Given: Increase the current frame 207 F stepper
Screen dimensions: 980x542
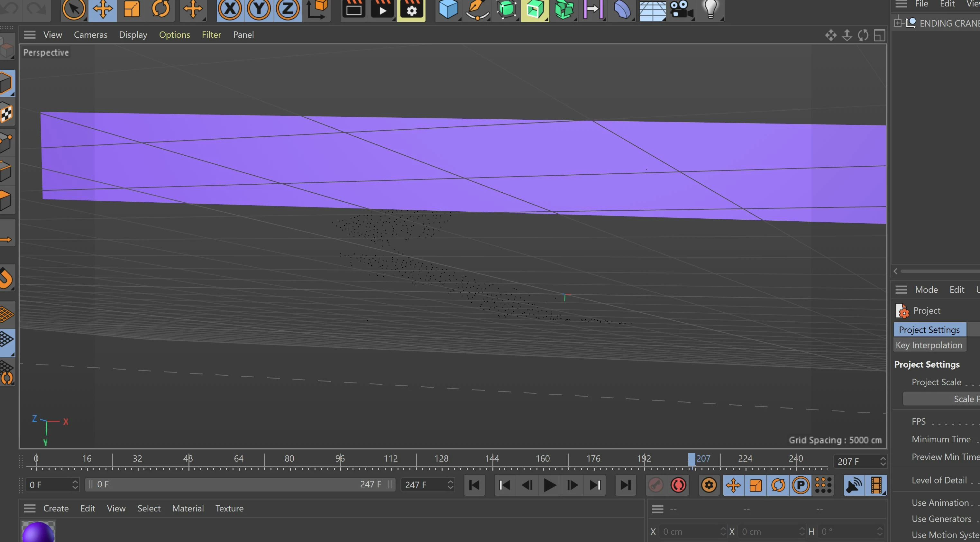Looking at the screenshot, I should [x=883, y=459].
